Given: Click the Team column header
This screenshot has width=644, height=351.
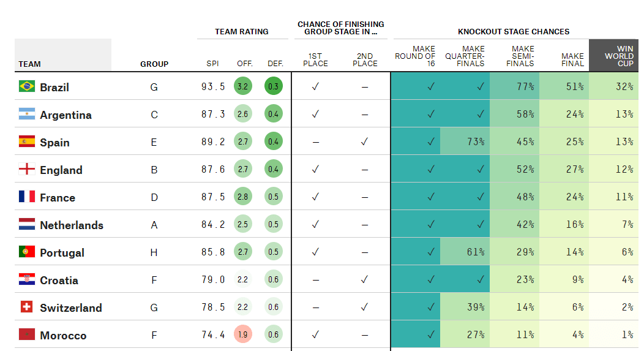Looking at the screenshot, I should click(x=30, y=64).
